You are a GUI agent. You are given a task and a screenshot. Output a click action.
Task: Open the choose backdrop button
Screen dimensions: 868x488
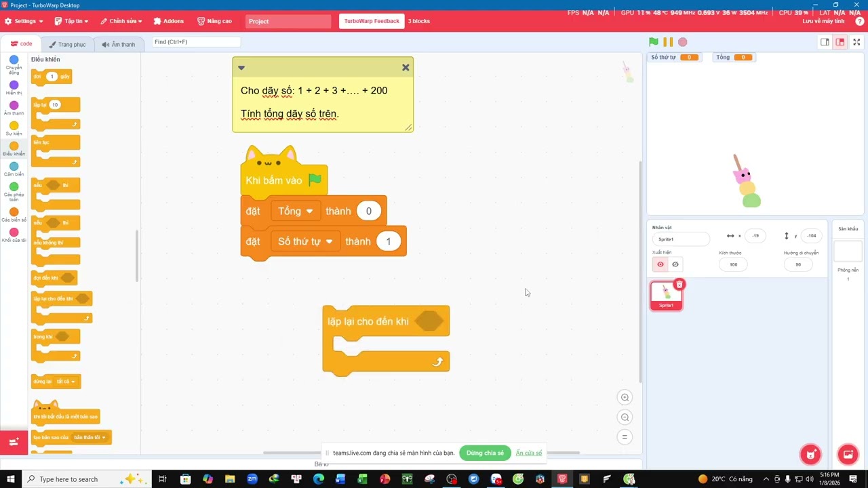[x=848, y=454]
